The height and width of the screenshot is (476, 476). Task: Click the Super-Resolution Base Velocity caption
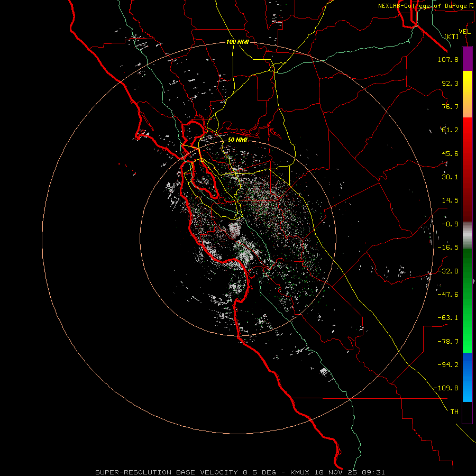[240, 472]
